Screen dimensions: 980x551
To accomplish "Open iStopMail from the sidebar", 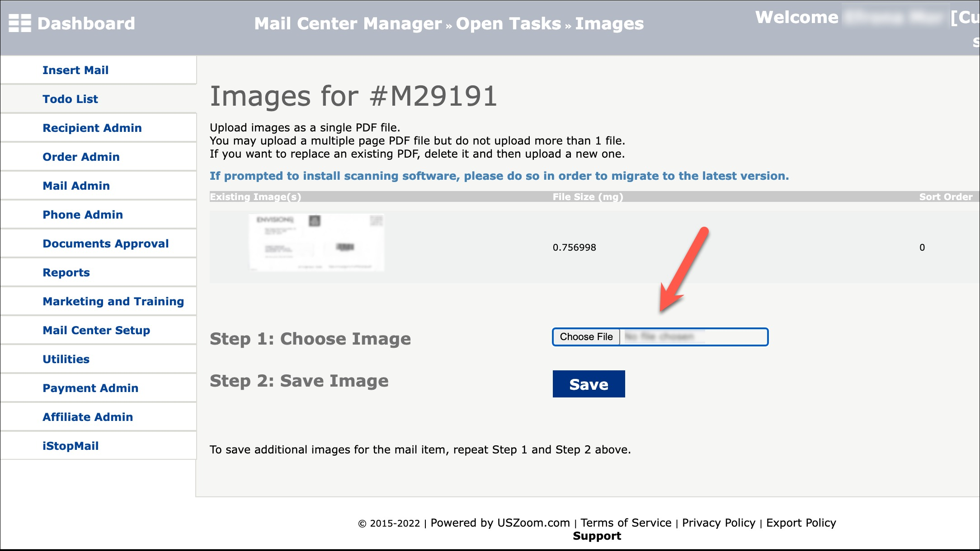I will coord(71,446).
